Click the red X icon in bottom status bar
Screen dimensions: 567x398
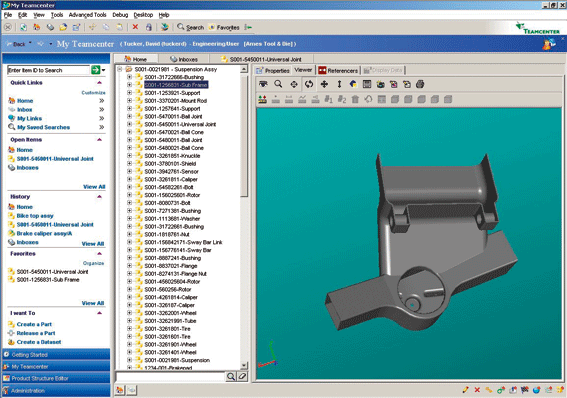pos(477,390)
